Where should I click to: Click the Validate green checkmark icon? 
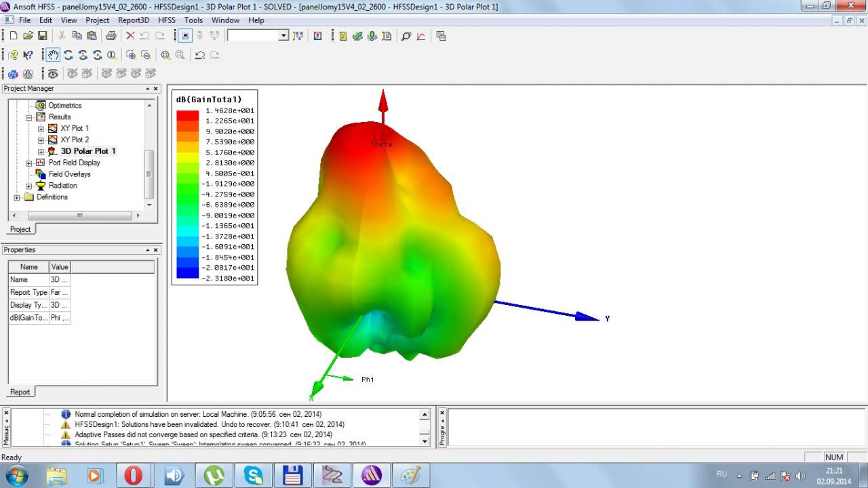(357, 36)
